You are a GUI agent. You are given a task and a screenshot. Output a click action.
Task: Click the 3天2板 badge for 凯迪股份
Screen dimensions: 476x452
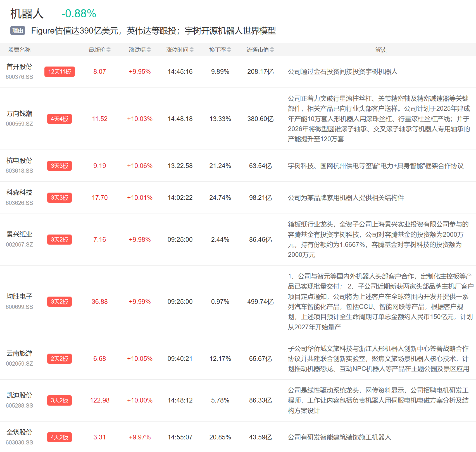[x=59, y=400]
